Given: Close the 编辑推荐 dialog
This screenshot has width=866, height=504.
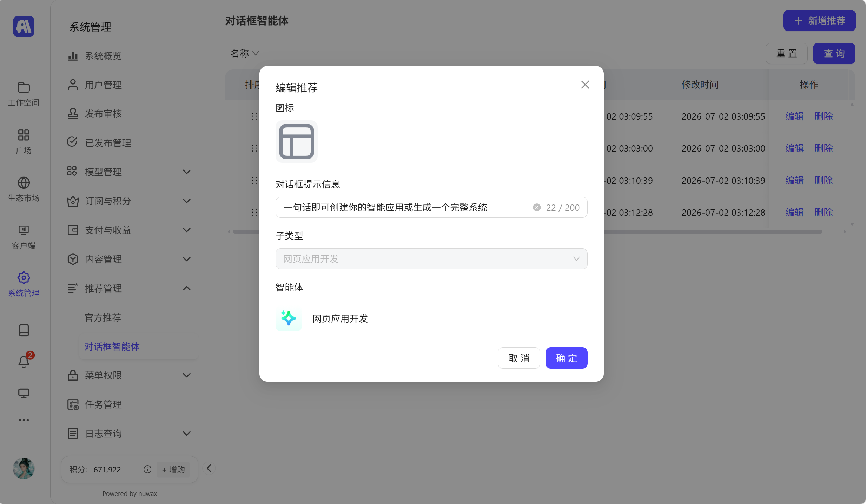Looking at the screenshot, I should coord(585,85).
